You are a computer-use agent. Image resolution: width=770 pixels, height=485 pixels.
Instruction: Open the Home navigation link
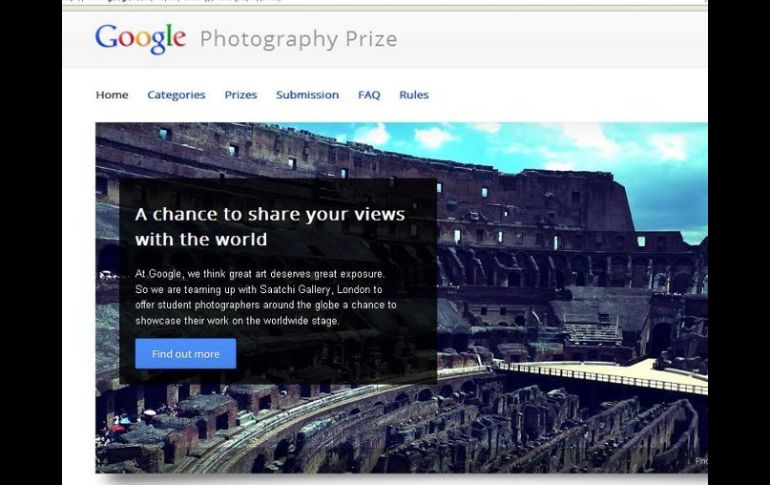tap(112, 95)
